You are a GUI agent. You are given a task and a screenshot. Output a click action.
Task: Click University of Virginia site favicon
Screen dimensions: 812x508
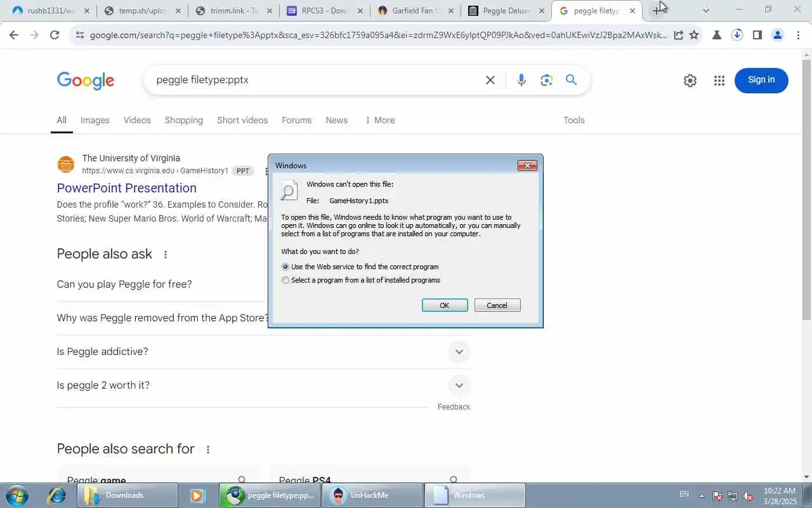(x=66, y=164)
